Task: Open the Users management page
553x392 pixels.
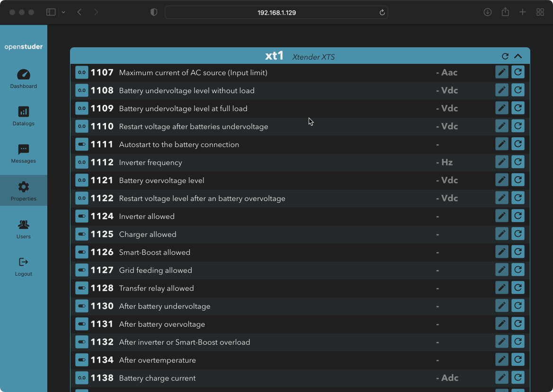Action: pyautogui.click(x=24, y=229)
